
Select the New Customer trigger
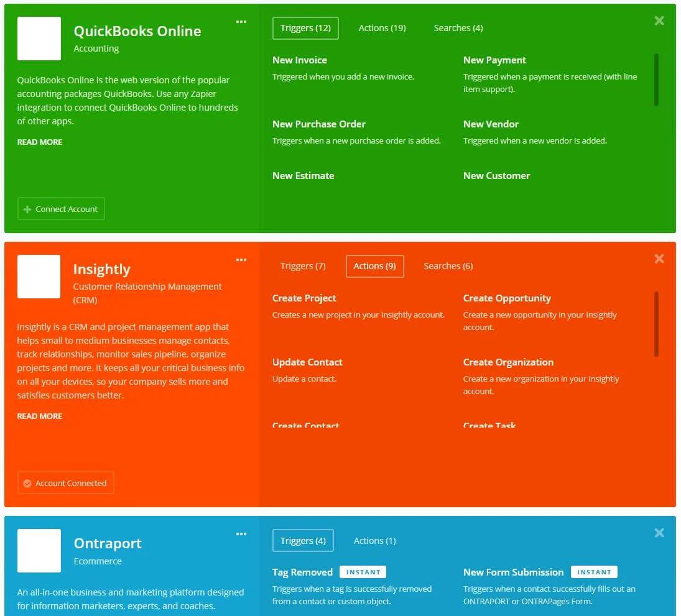pyautogui.click(x=496, y=176)
